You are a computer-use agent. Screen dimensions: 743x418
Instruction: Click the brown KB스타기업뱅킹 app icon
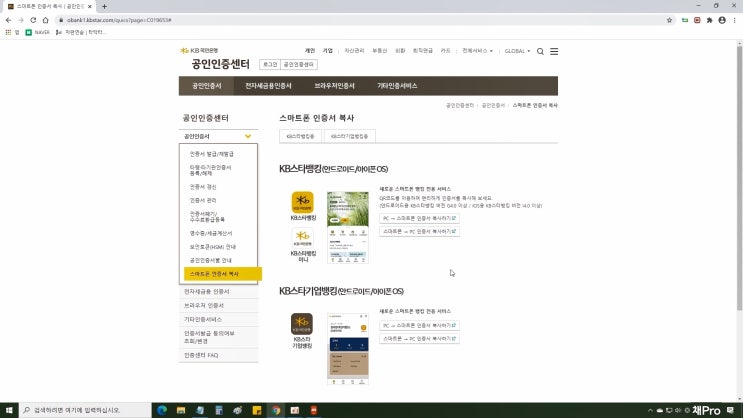pos(302,324)
